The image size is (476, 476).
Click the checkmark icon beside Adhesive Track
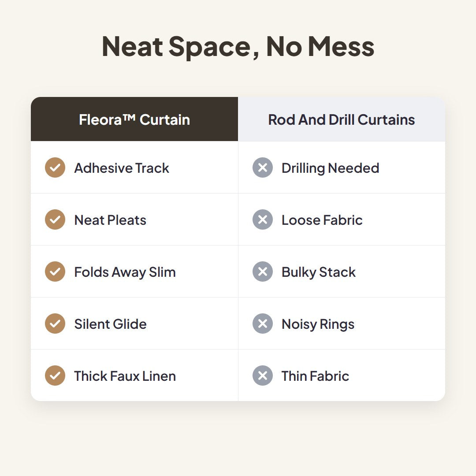(55, 167)
